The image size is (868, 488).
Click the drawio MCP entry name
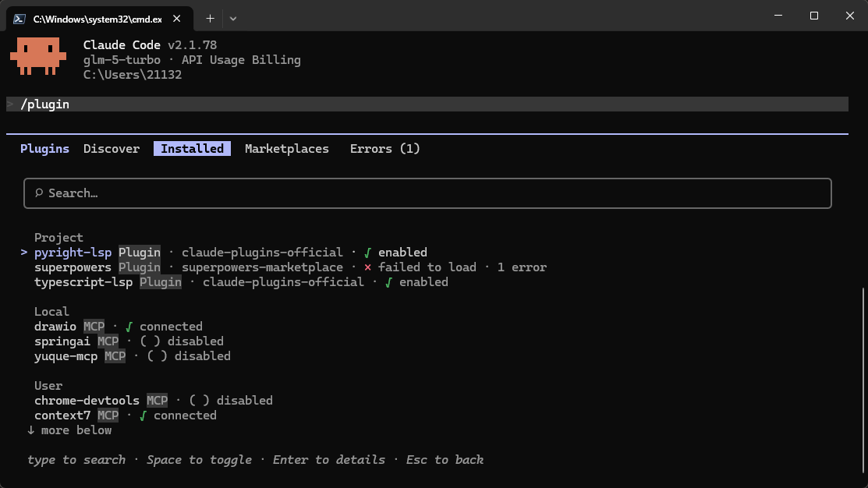(55, 327)
